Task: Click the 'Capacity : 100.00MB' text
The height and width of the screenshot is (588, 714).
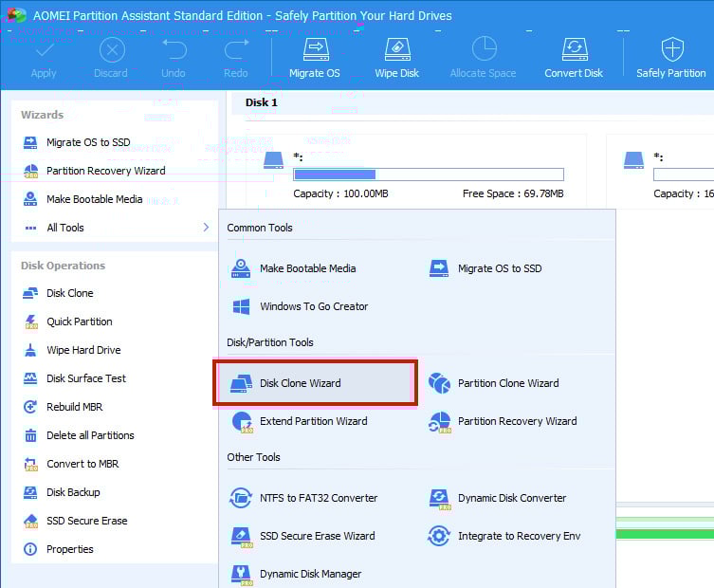Action: click(x=340, y=193)
